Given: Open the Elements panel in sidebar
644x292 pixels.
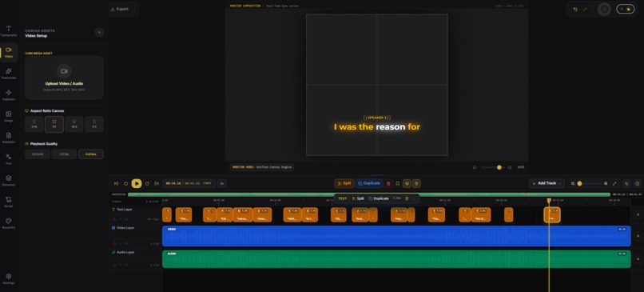Looking at the screenshot, I should [x=9, y=181].
